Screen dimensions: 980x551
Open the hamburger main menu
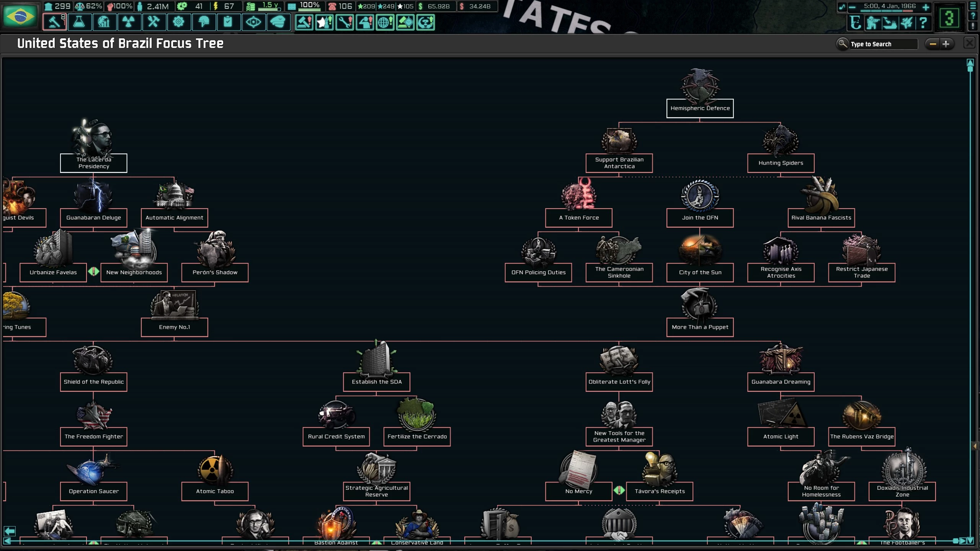coord(973,6)
